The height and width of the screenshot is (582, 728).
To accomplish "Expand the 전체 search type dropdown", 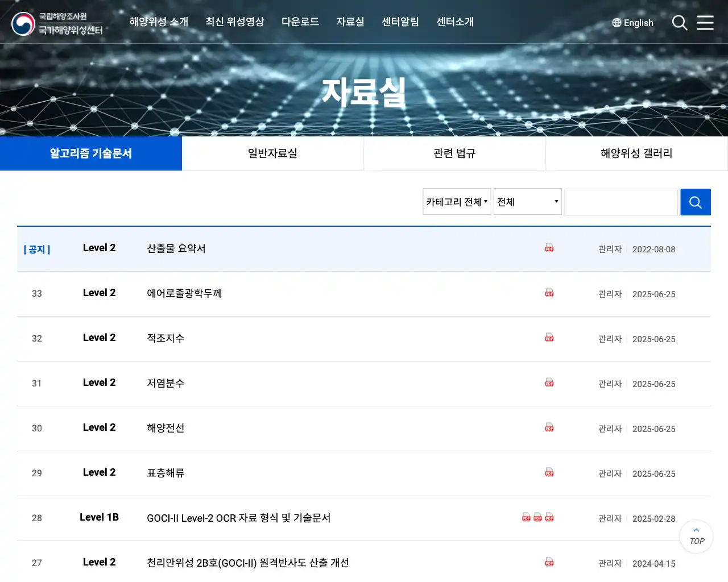I will tap(527, 202).
